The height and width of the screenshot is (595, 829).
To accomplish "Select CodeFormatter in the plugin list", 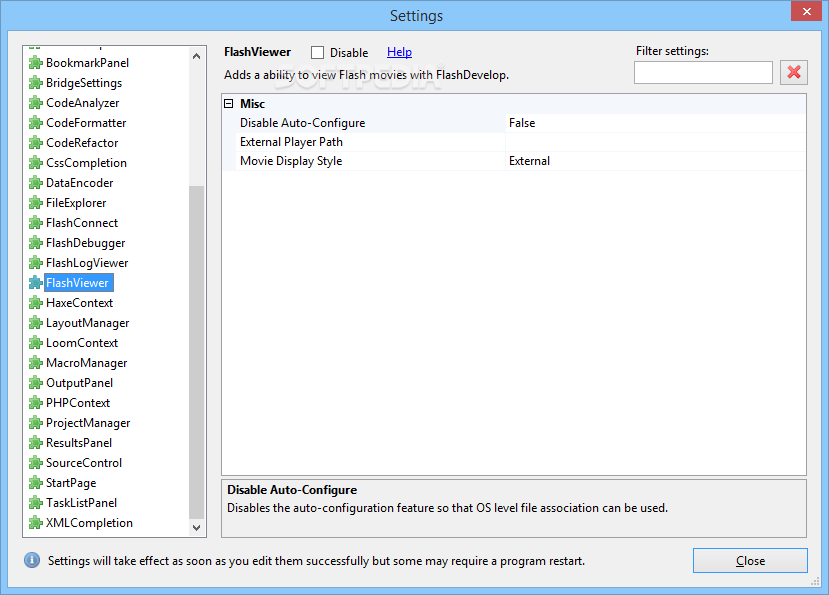I will tap(86, 123).
